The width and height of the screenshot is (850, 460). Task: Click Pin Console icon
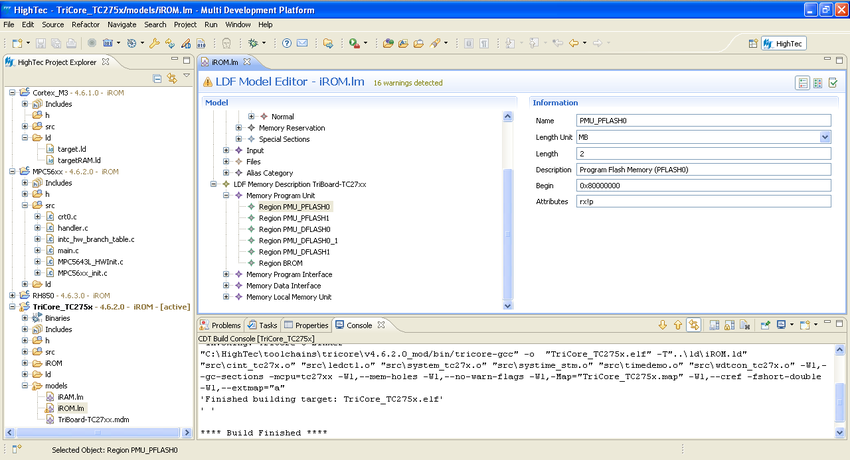click(x=765, y=325)
